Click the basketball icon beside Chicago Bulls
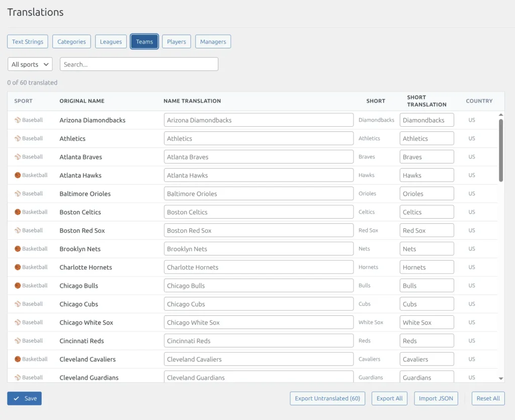515x420 pixels. 18,286
